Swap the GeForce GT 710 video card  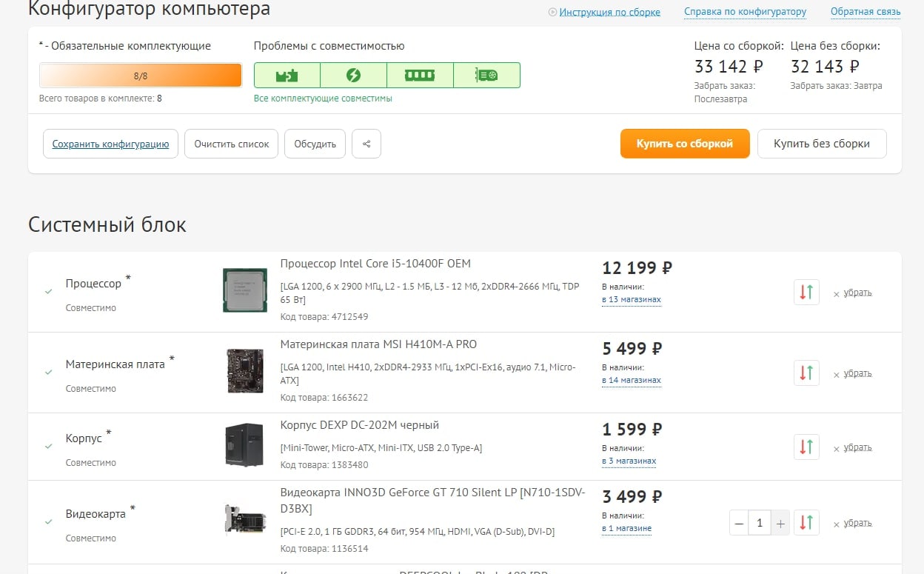point(806,523)
